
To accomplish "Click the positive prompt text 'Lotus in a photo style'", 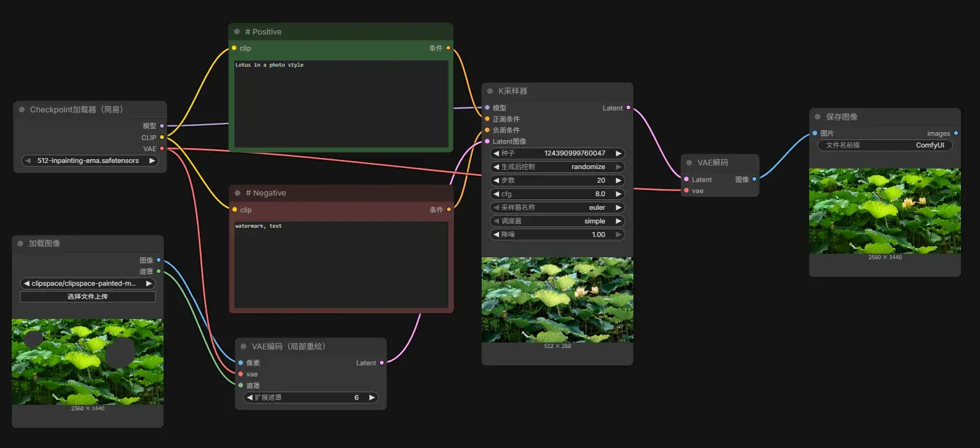I will 270,65.
